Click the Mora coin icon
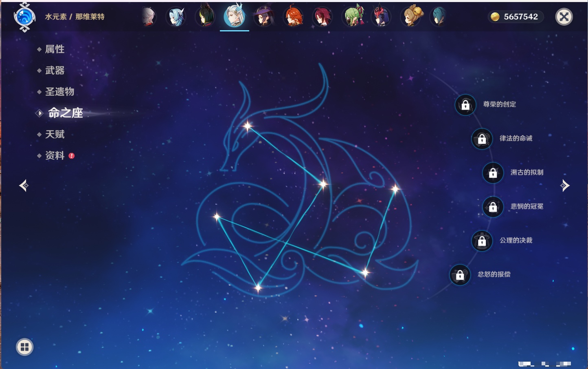Image resolution: width=588 pixels, height=369 pixels. tap(495, 17)
